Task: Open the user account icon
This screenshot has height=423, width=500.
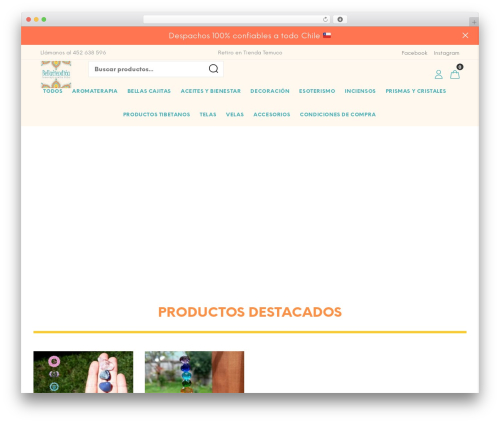Action: pyautogui.click(x=438, y=74)
